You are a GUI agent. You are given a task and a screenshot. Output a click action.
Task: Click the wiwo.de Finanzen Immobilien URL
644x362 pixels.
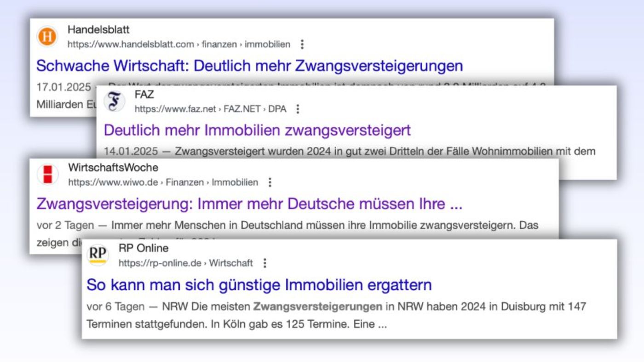(x=163, y=182)
